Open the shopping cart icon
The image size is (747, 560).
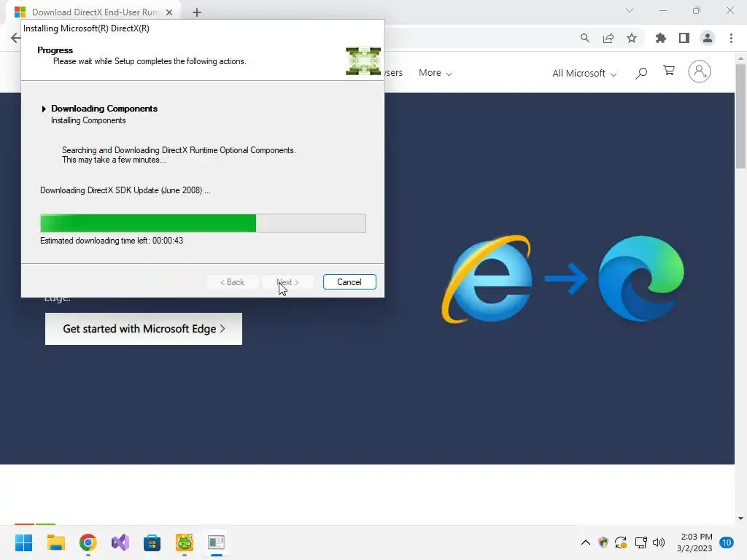669,71
